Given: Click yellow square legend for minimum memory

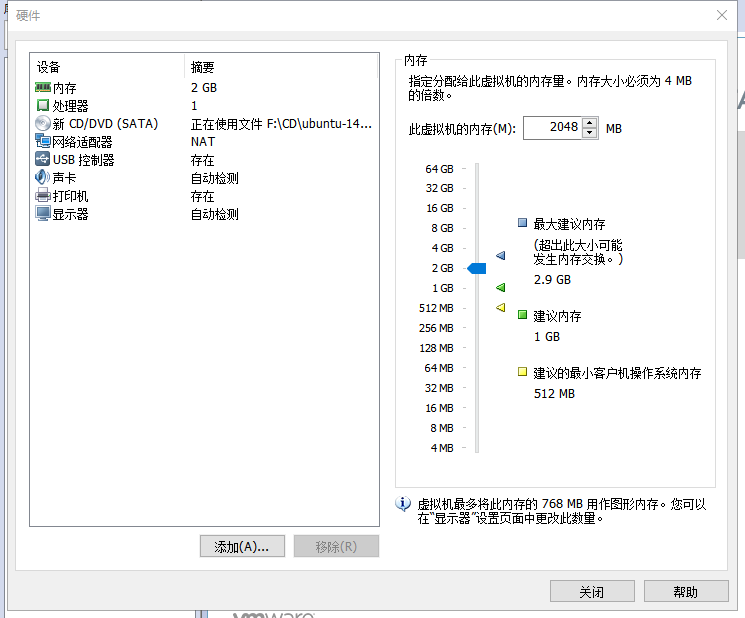Looking at the screenshot, I should 522,372.
